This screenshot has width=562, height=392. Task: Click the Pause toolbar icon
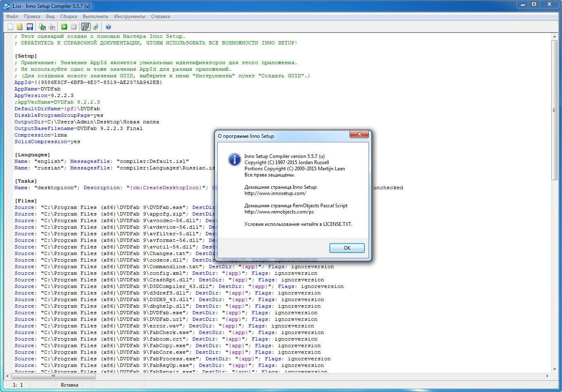pyautogui.click(x=74, y=27)
